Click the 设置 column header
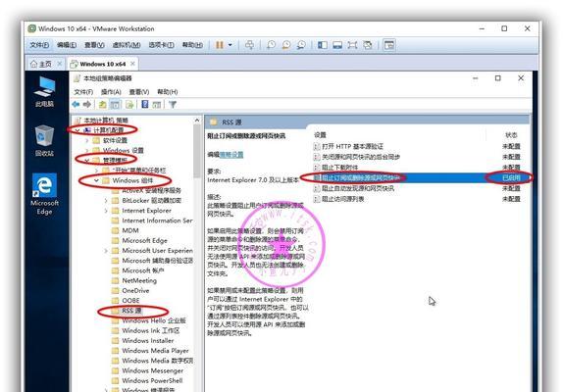 click(320, 135)
